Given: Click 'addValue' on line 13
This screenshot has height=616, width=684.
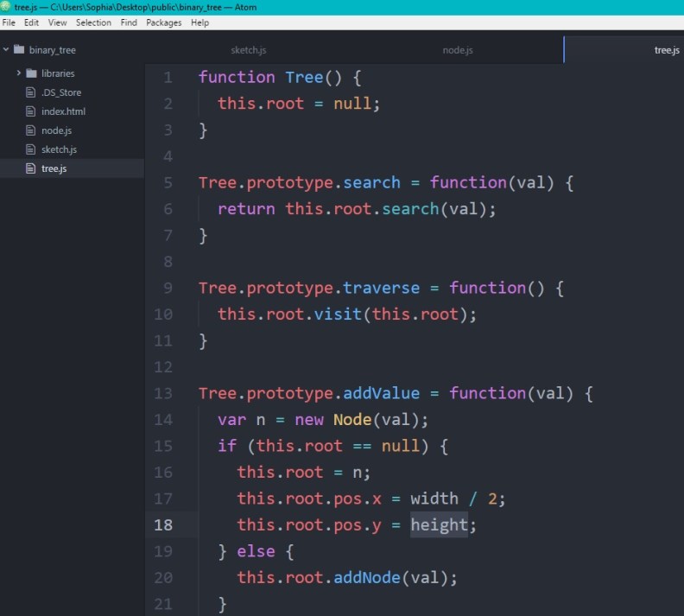Looking at the screenshot, I should pos(381,393).
